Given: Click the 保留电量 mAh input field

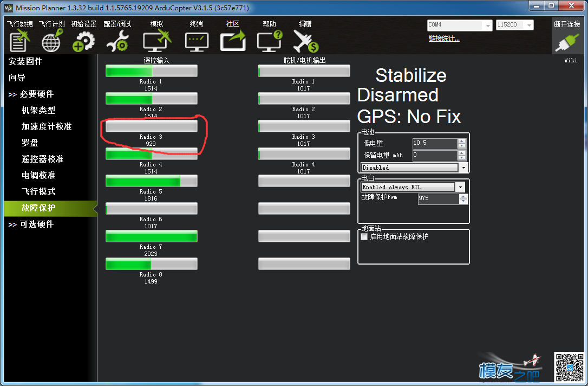Looking at the screenshot, I should click(x=435, y=155).
